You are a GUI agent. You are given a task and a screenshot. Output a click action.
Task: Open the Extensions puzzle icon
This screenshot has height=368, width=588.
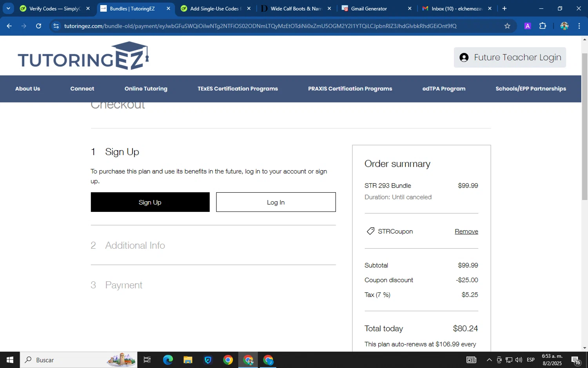tap(543, 26)
